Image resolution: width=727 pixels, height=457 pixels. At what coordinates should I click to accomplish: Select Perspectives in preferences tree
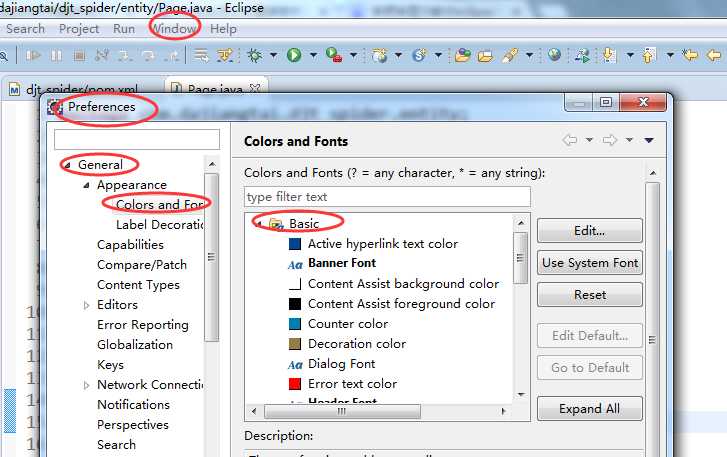(133, 425)
